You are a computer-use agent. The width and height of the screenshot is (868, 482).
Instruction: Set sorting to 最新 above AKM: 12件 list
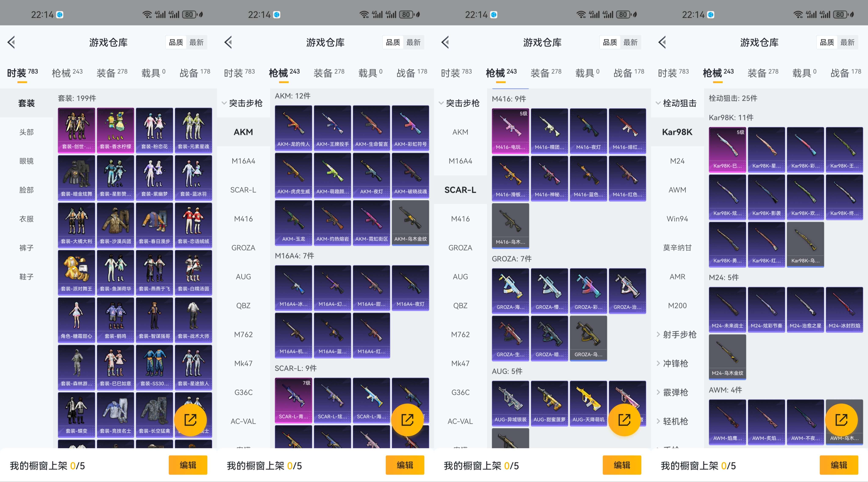point(413,42)
